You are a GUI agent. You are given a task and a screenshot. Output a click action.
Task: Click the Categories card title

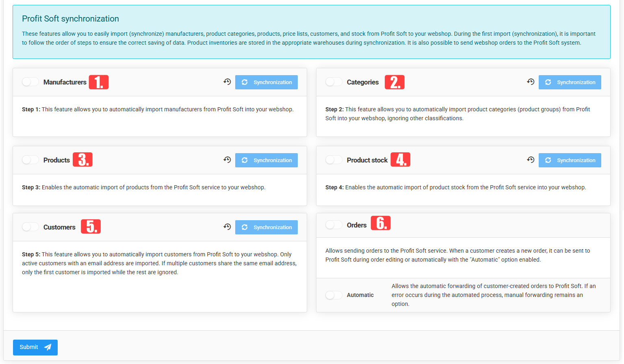tap(363, 82)
